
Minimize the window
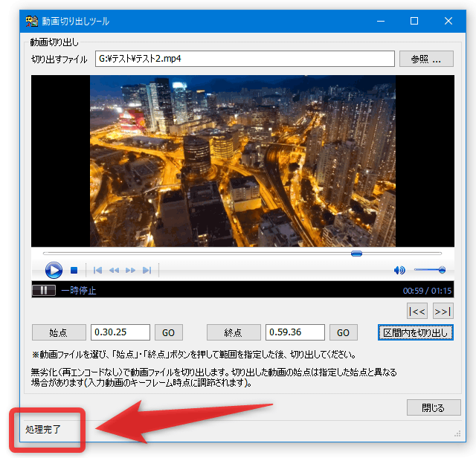click(x=381, y=22)
